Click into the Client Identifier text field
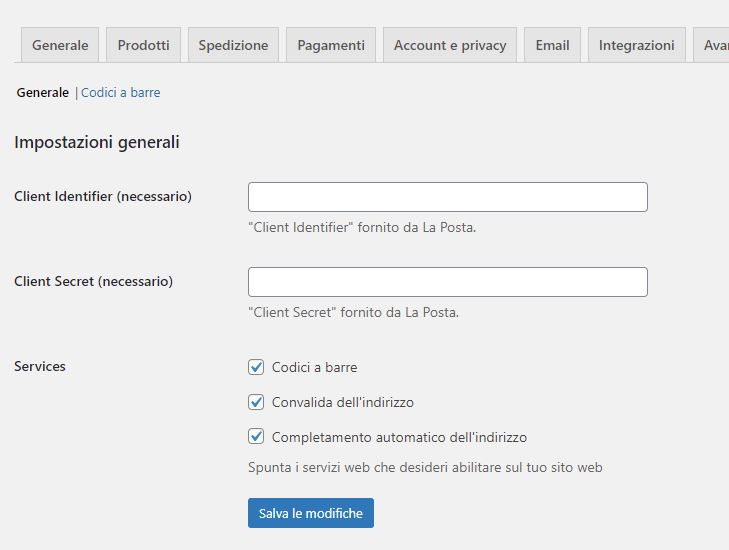The image size is (729, 550). coord(447,197)
